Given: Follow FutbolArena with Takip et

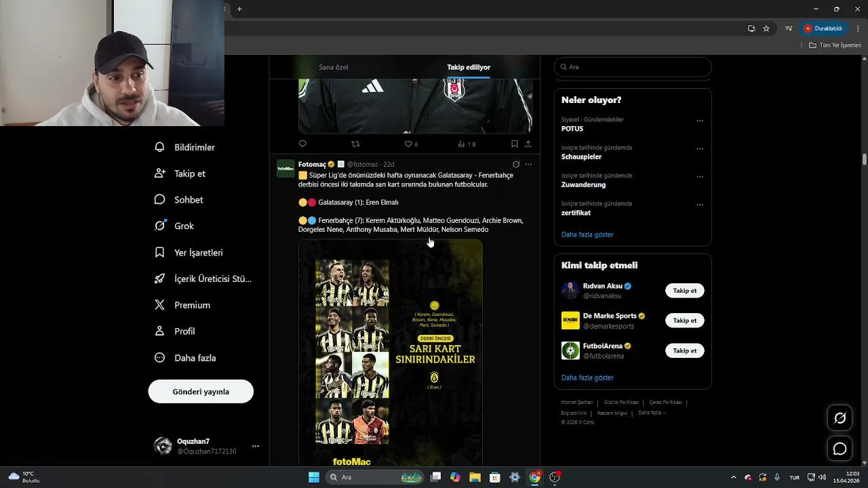Looking at the screenshot, I should click(x=685, y=350).
